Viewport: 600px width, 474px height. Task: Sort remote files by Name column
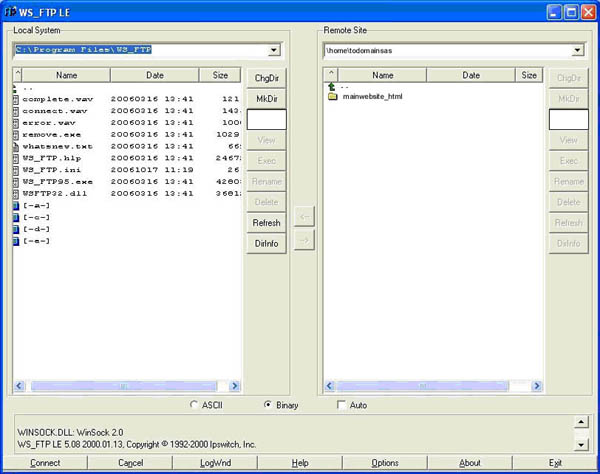382,75
